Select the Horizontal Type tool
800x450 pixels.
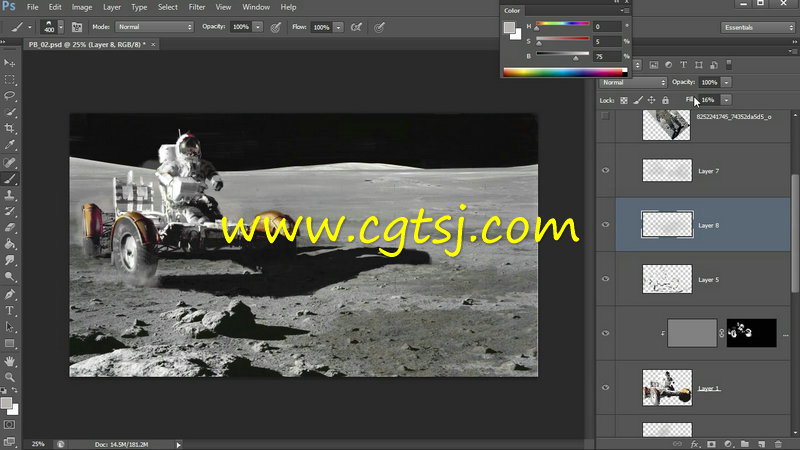[10, 310]
